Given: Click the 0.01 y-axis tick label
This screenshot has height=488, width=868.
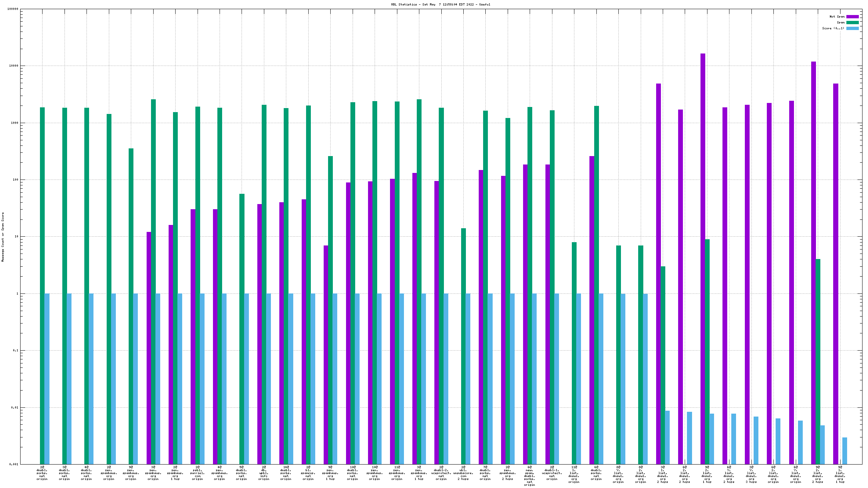Looking at the screenshot, I should (x=15, y=407).
